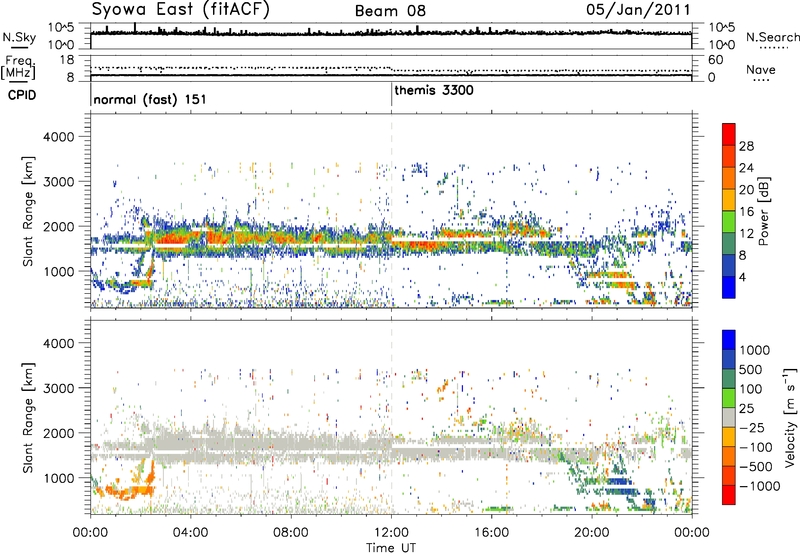Image resolution: width=800 pixels, height=554 pixels.
Task: Click the 24 label on Power color bar
Action: pyautogui.click(x=746, y=168)
